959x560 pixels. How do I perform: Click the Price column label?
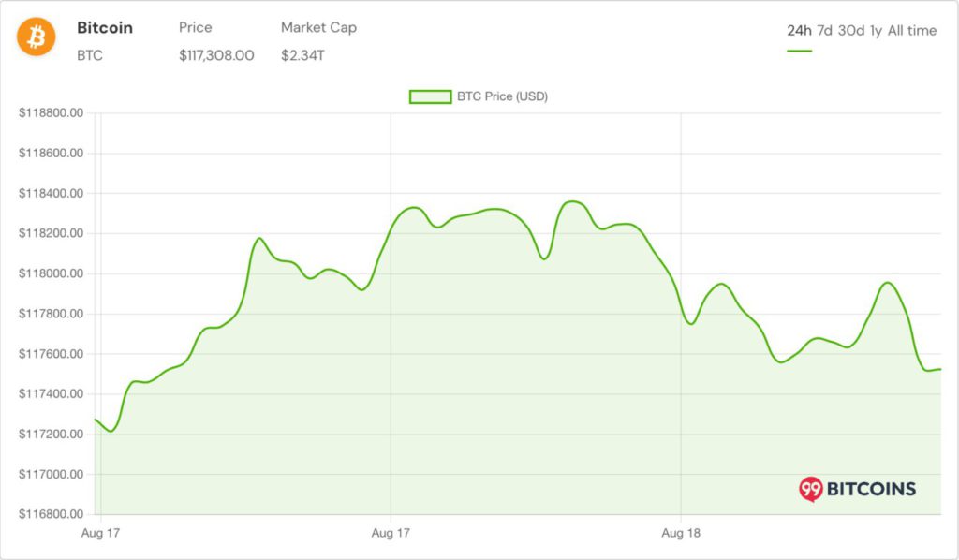click(x=196, y=27)
